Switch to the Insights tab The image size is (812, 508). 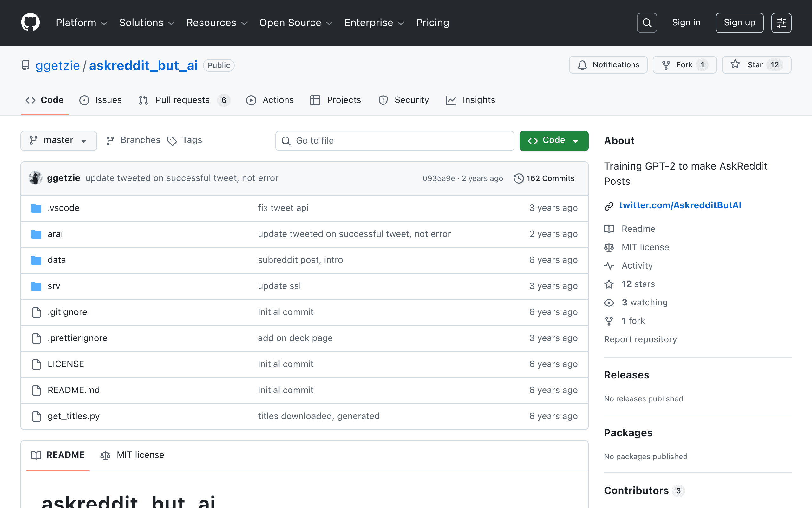pyautogui.click(x=470, y=100)
